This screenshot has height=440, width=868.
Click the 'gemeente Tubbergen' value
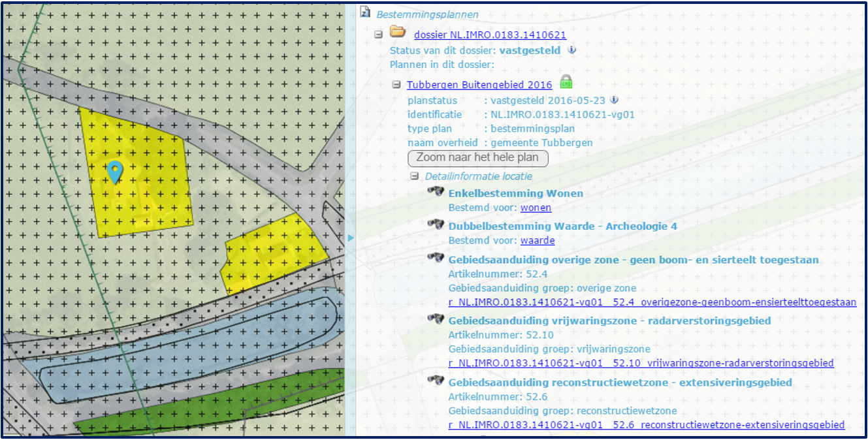click(542, 142)
